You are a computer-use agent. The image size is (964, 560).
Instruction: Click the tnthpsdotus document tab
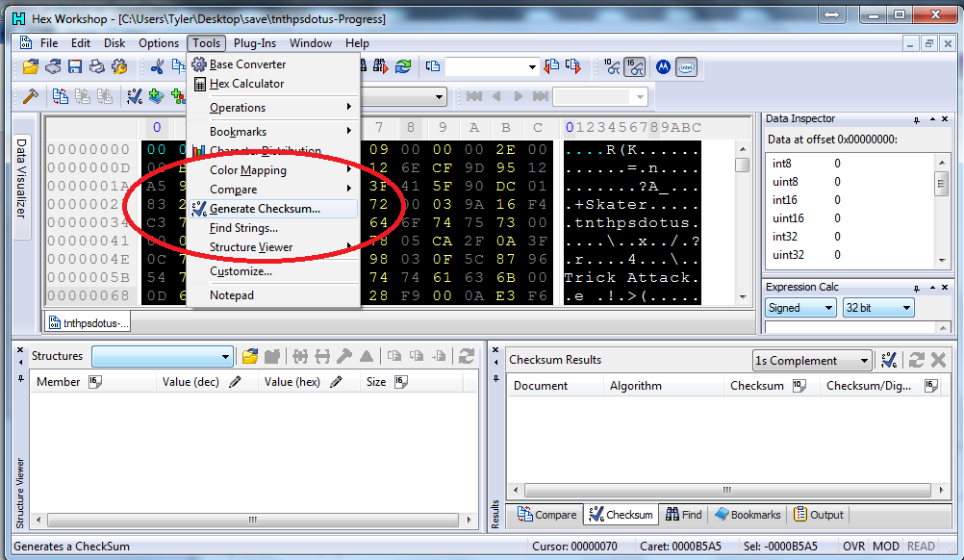click(x=88, y=323)
